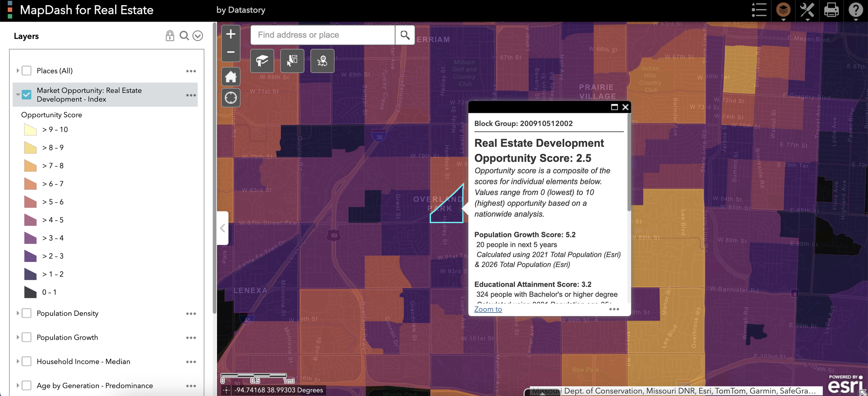This screenshot has width=868, height=396.
Task: Expand the Population Growth layer
Action: [17, 337]
